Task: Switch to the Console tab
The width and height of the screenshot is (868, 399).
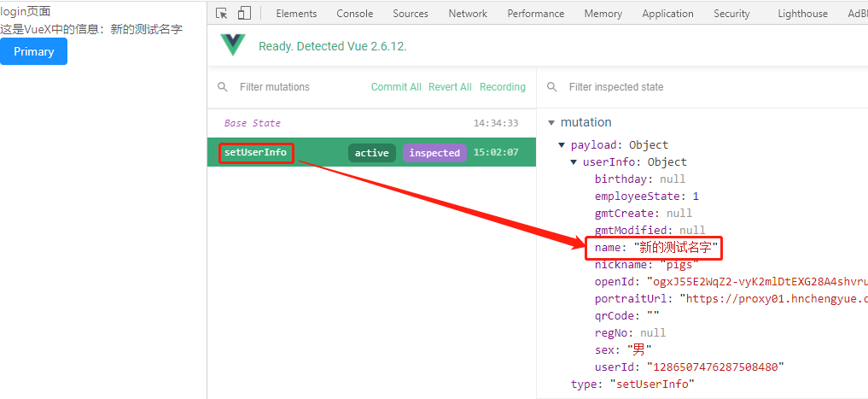Action: coord(355,14)
